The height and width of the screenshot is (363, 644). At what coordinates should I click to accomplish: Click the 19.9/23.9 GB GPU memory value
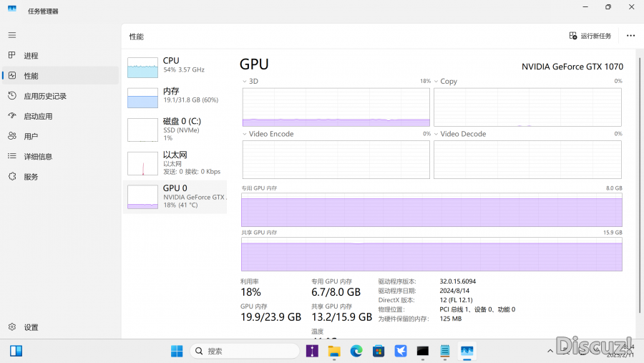pos(270,317)
